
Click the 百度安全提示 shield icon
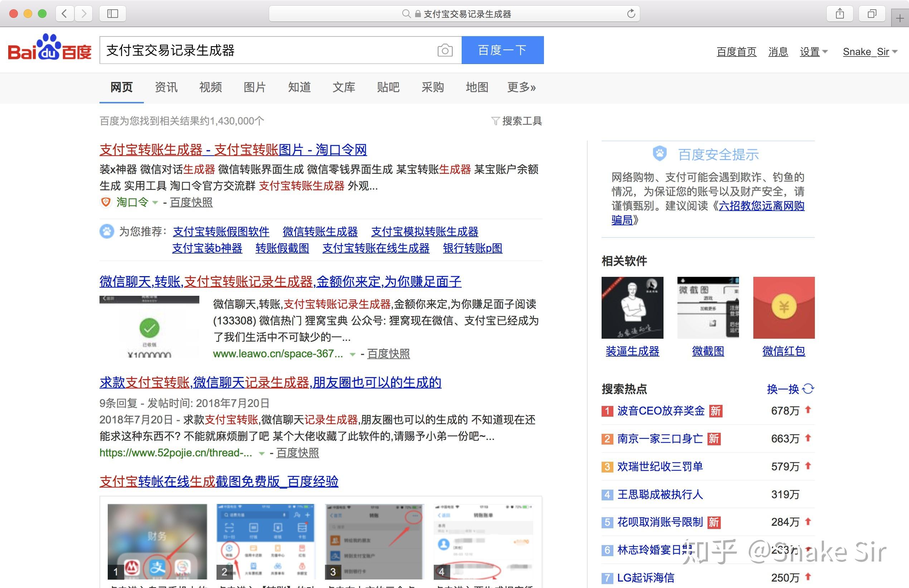(660, 153)
